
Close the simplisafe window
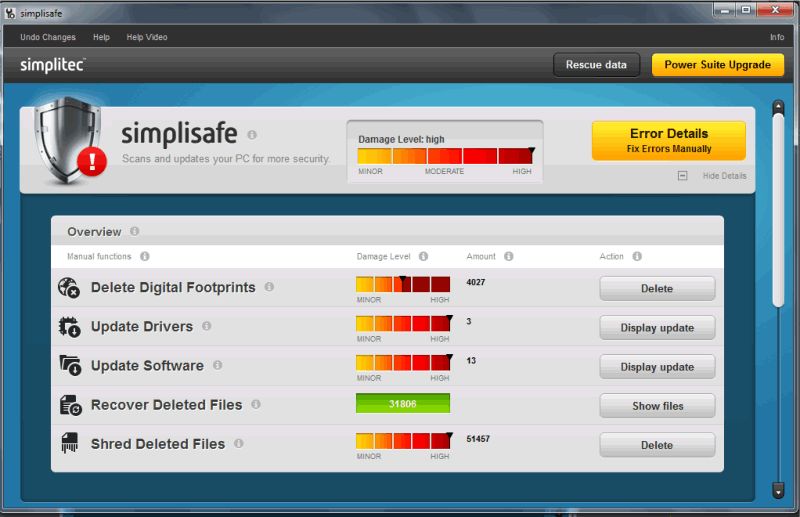pyautogui.click(x=776, y=10)
